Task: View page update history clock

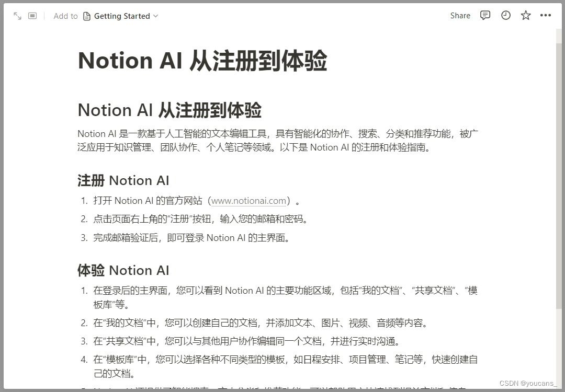Action: (x=505, y=16)
